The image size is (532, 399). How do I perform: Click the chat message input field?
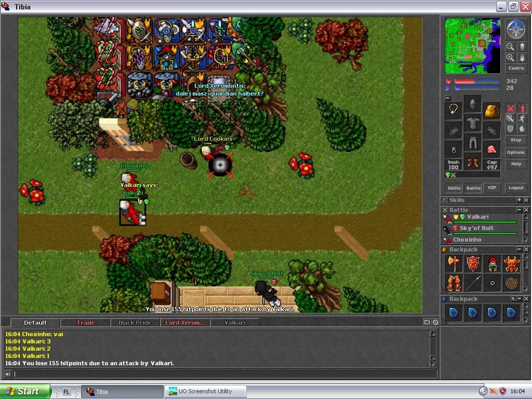click(x=224, y=374)
